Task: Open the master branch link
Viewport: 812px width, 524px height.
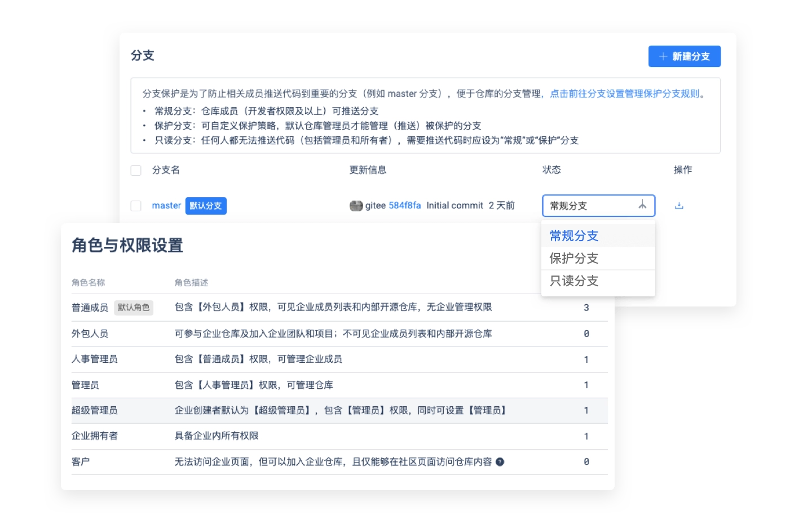Action: [x=166, y=206]
